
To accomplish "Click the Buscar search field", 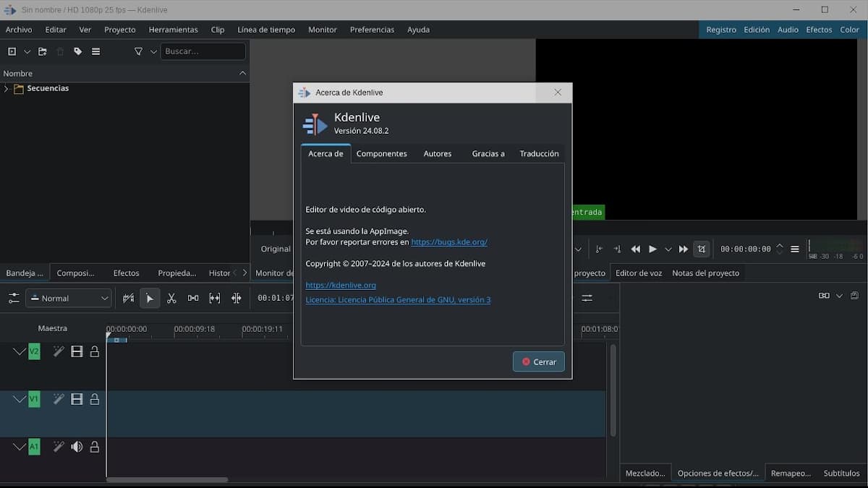I will pos(203,51).
